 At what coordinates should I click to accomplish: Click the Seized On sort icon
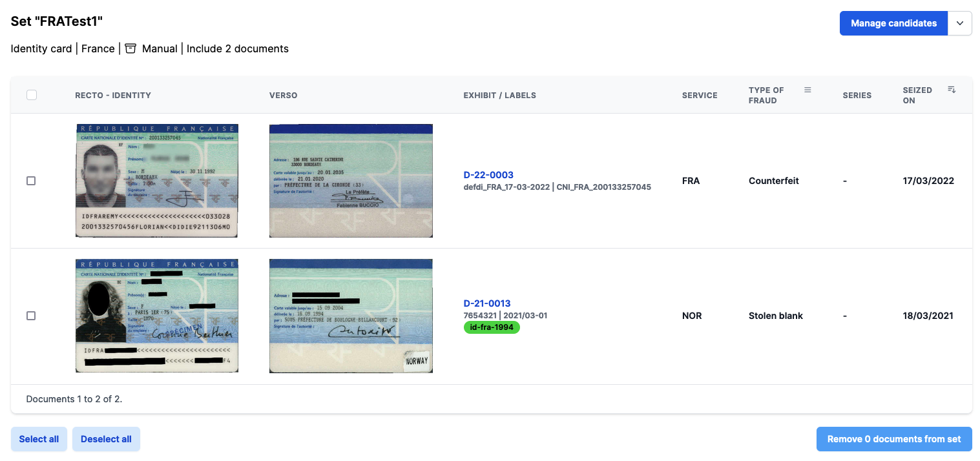pos(952,89)
